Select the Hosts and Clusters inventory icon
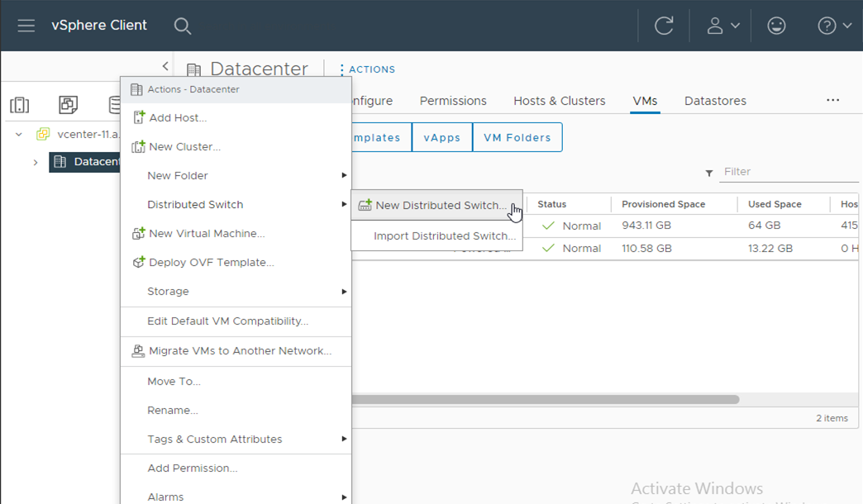 pos(20,105)
